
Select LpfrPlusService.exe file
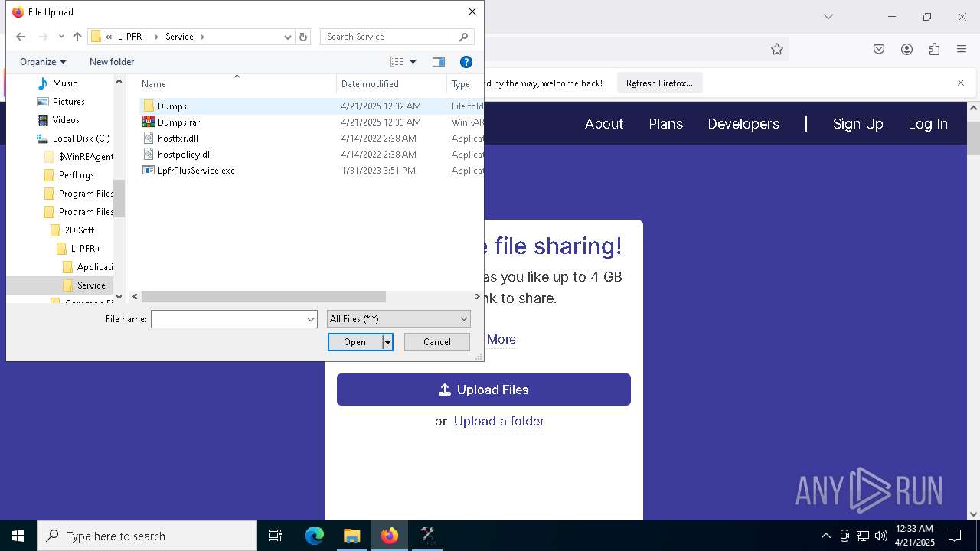point(196,171)
